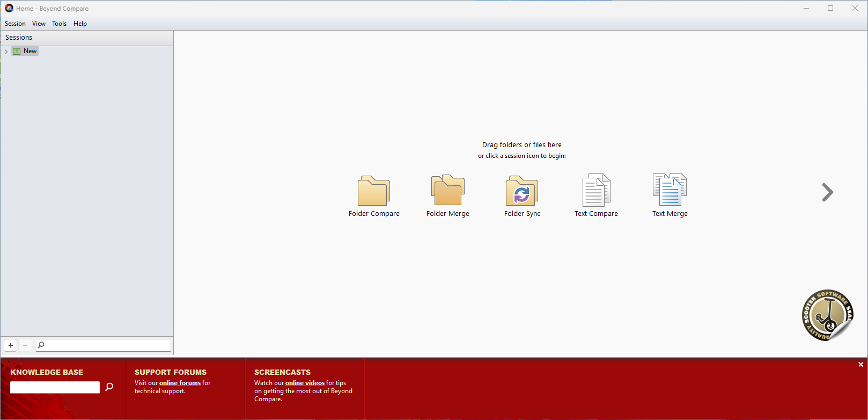Maximize the Beyond Compare window

point(830,8)
